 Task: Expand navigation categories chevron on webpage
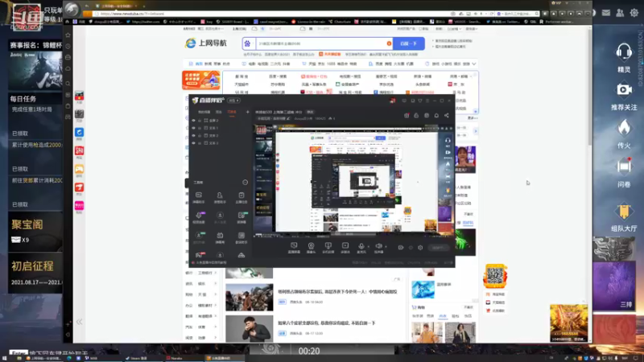pos(474,64)
